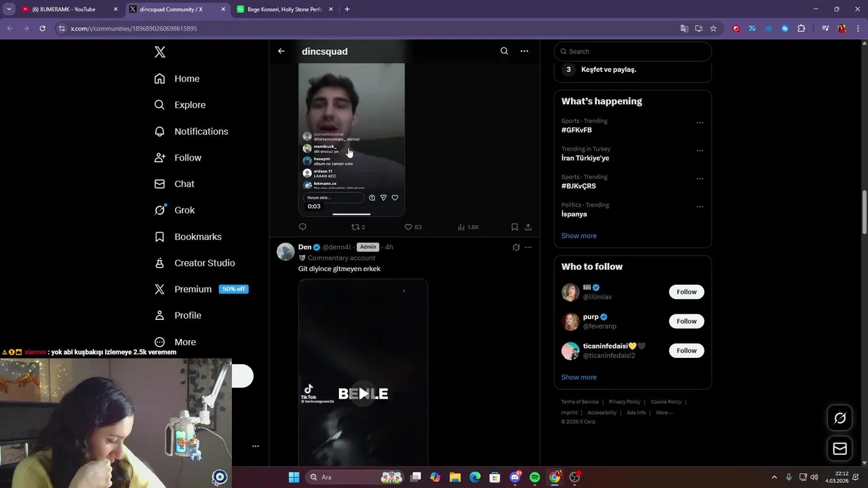Follow purp @feveranp
The image size is (868, 488).
click(x=686, y=321)
